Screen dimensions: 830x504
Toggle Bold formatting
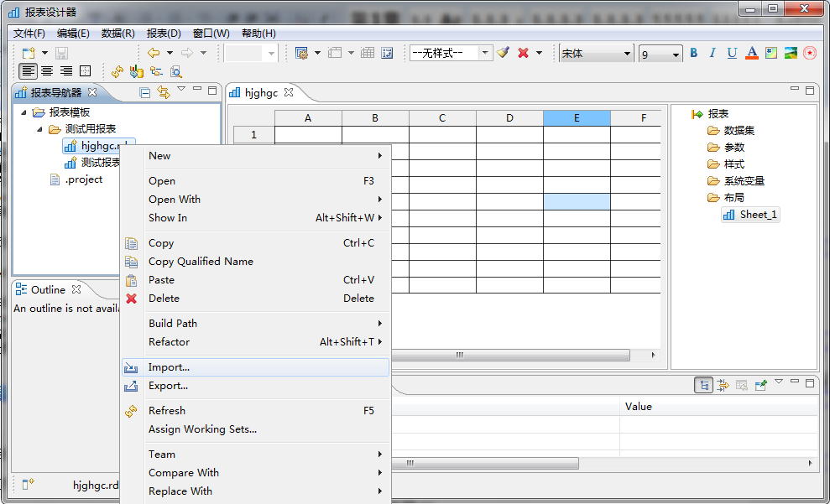coord(694,53)
